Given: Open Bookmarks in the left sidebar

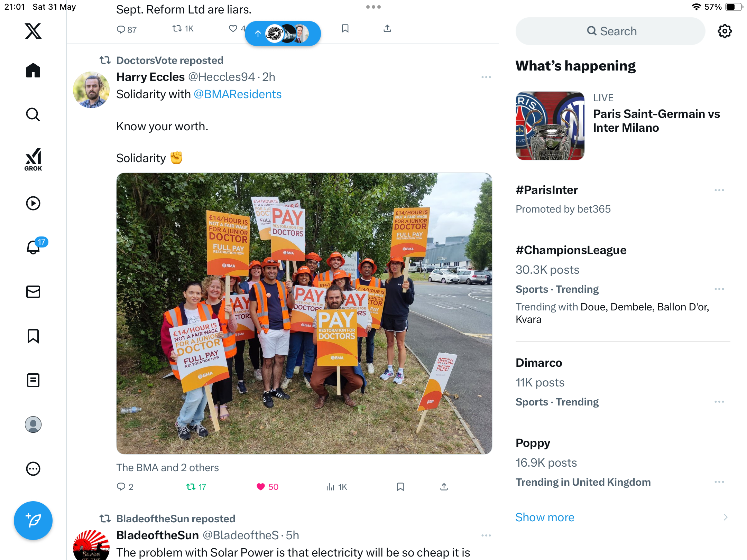Looking at the screenshot, I should tap(33, 336).
